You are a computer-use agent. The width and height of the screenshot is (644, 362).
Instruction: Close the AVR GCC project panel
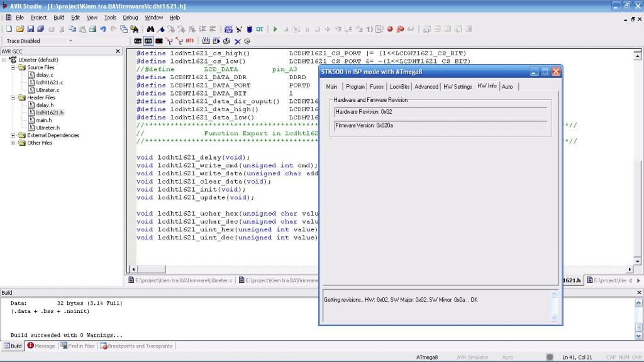(118, 52)
